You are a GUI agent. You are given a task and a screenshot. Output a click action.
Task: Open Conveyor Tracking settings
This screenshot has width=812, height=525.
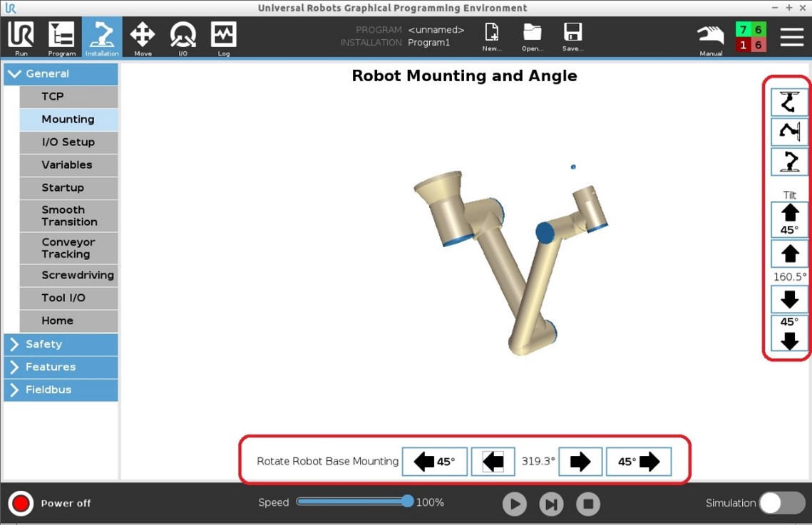[69, 249]
